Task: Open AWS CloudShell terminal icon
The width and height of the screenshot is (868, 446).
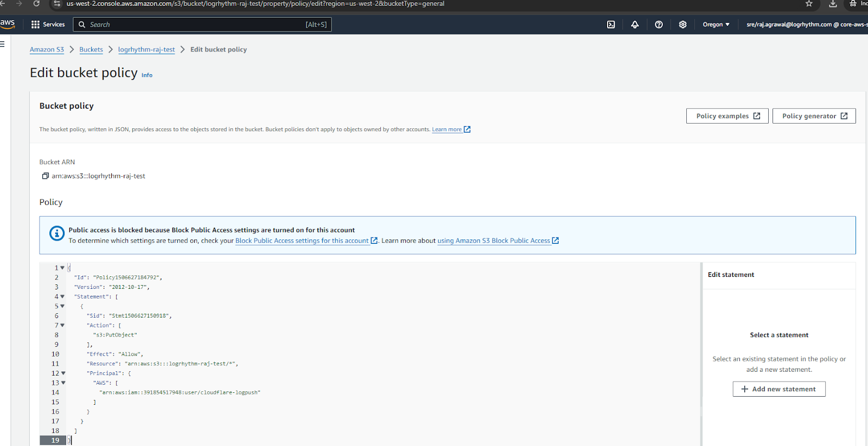Action: [x=611, y=24]
